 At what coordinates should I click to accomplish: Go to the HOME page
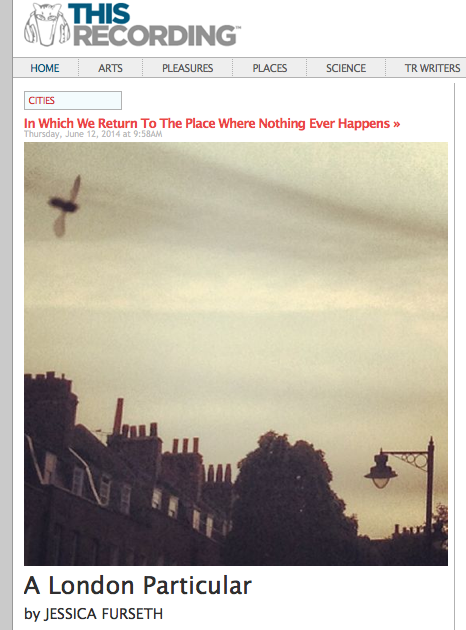click(45, 68)
